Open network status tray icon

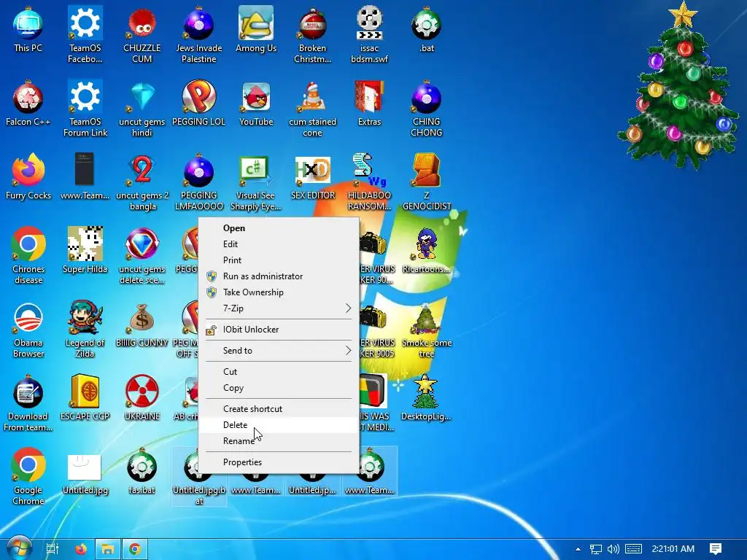[x=595, y=549]
